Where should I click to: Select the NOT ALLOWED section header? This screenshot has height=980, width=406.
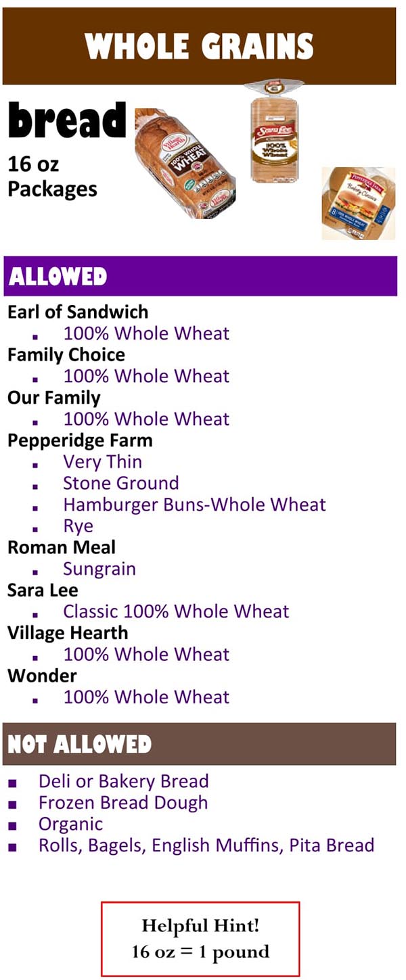[199, 744]
